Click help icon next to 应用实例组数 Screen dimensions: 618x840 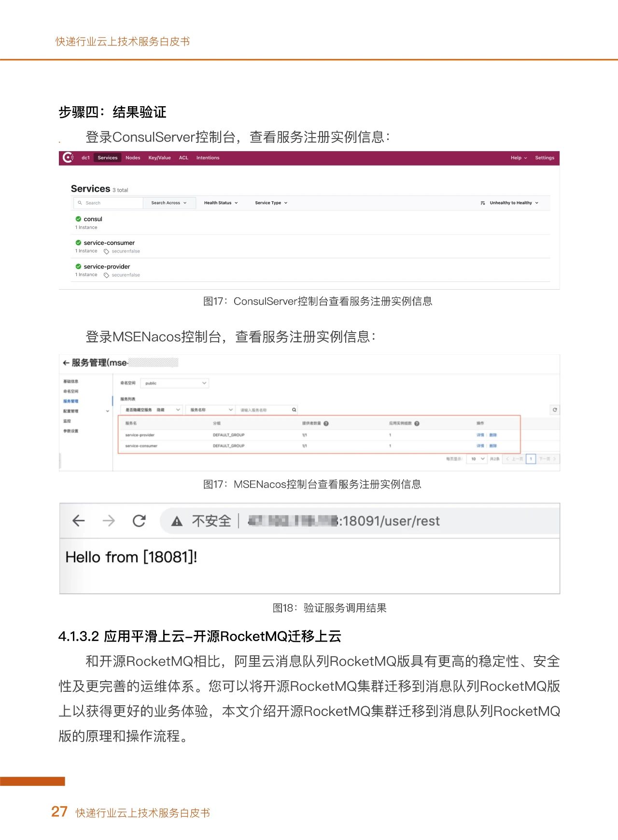coord(417,423)
